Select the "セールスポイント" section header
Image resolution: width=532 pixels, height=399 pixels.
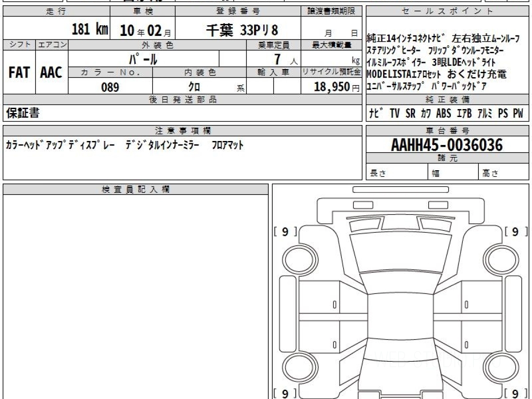[x=447, y=12]
